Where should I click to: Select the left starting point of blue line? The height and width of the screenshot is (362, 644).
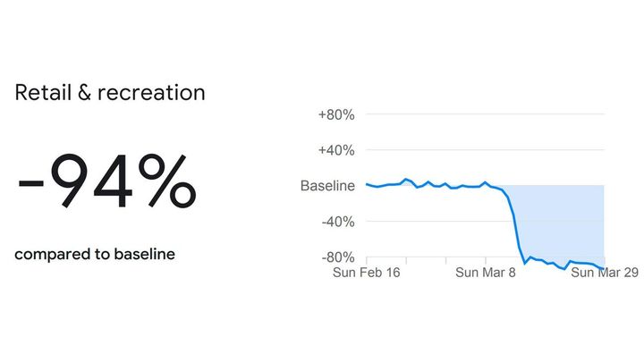367,184
